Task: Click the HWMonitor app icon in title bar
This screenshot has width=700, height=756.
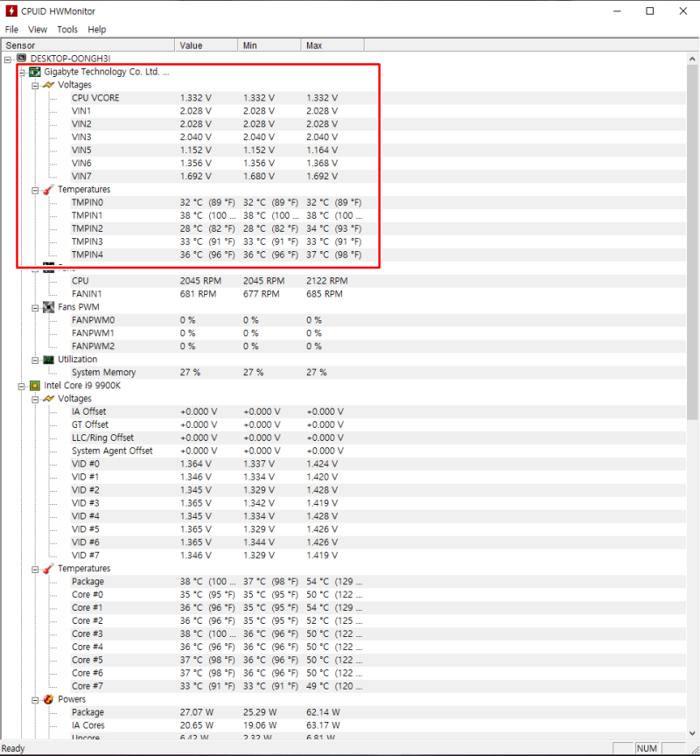Action: [11, 10]
